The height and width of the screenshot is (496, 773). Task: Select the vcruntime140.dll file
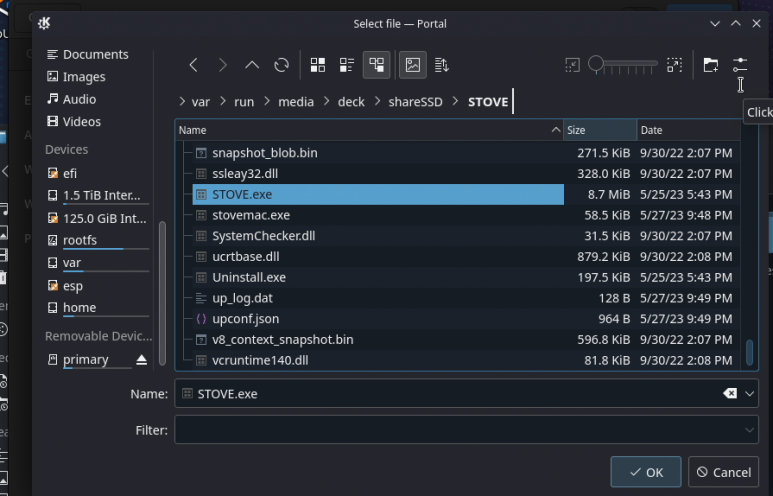tap(260, 360)
